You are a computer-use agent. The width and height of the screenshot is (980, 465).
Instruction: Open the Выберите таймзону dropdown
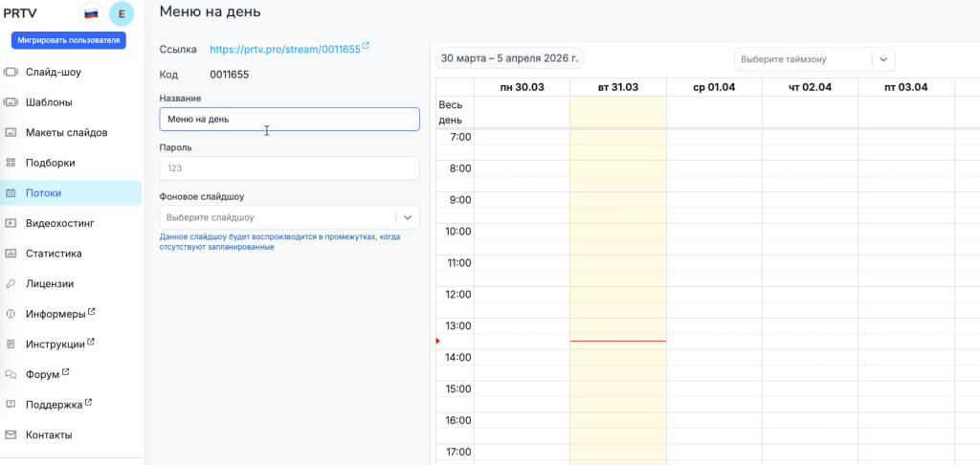[814, 59]
